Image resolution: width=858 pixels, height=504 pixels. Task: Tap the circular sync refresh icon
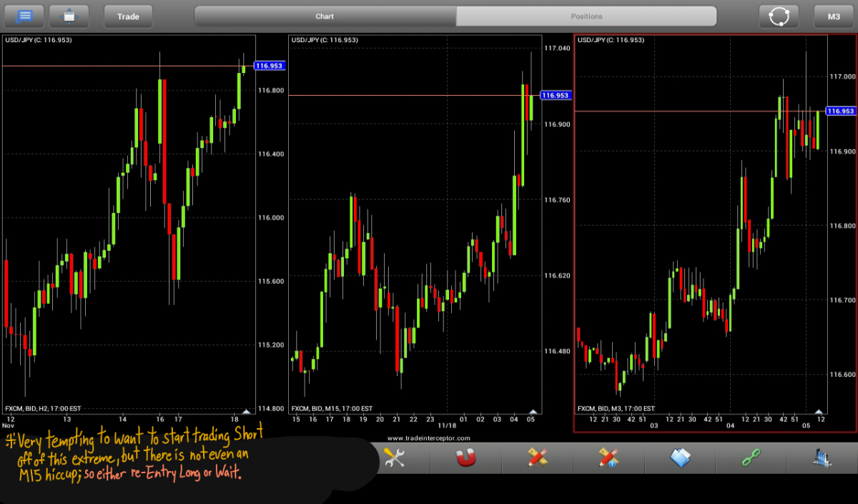(779, 16)
